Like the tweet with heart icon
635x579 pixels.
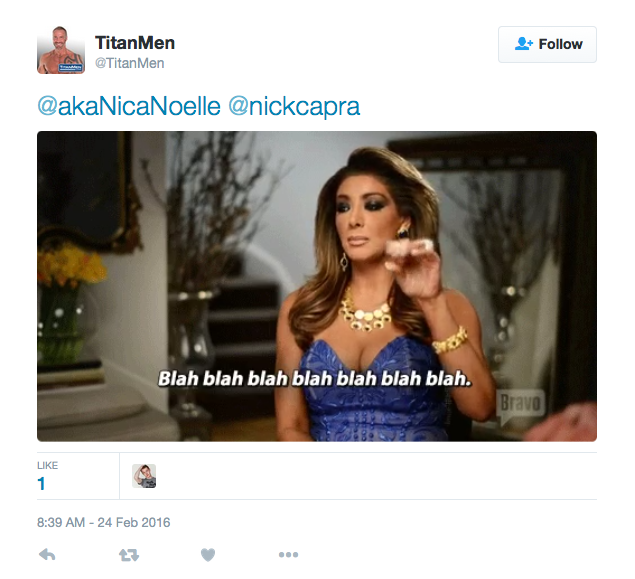(208, 554)
